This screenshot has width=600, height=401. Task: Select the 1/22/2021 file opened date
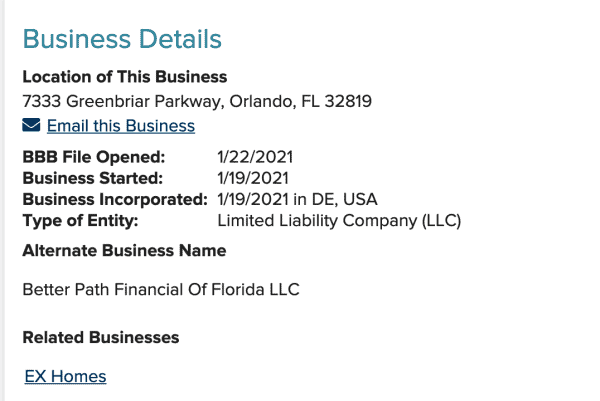click(255, 157)
